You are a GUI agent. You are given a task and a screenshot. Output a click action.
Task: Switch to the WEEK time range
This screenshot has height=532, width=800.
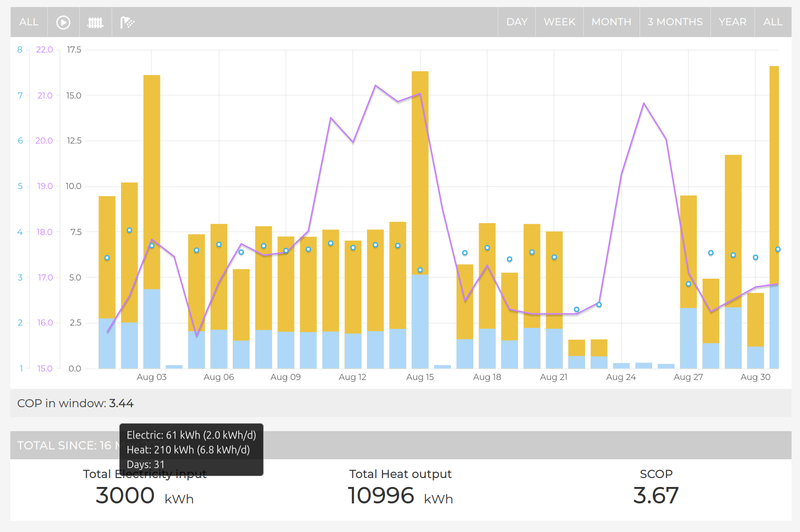(x=559, y=22)
